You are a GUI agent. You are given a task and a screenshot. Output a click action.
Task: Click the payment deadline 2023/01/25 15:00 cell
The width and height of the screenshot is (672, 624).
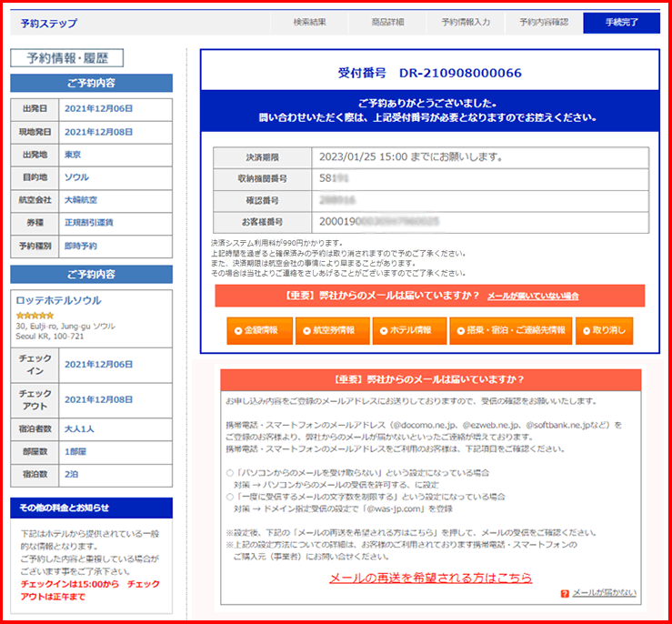click(411, 156)
